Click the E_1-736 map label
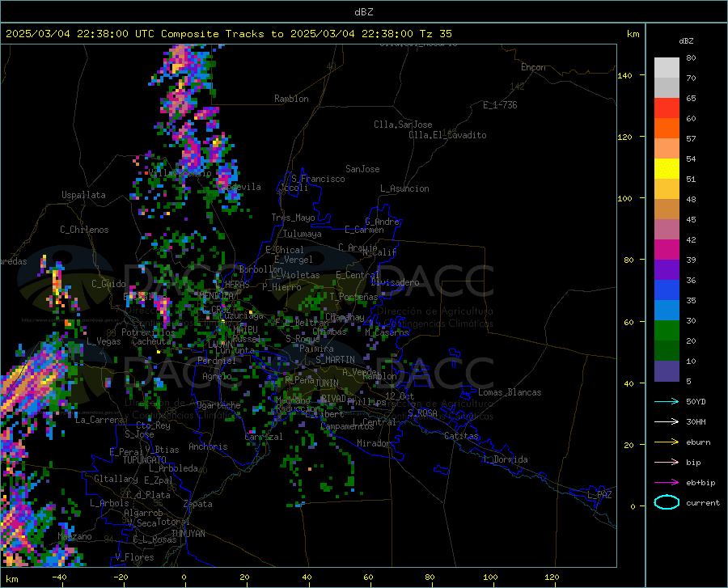 click(x=500, y=105)
